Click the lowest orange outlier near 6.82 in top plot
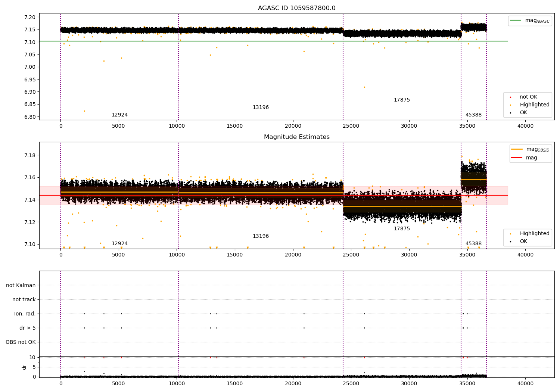Viewport: 560px width, 392px height. click(x=84, y=111)
